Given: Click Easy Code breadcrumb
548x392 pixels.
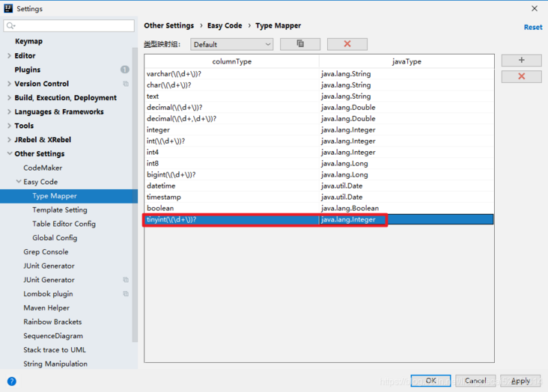Looking at the screenshot, I should pyautogui.click(x=225, y=25).
